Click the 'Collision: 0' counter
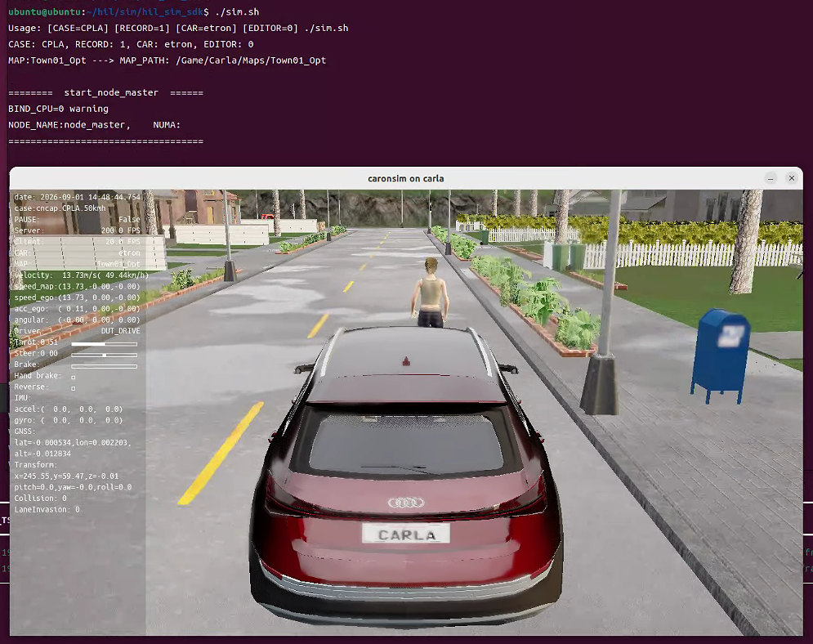 (x=40, y=499)
